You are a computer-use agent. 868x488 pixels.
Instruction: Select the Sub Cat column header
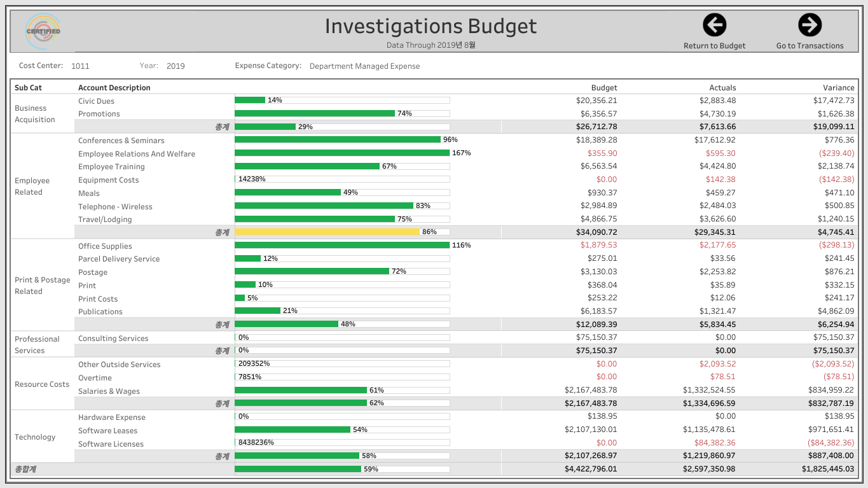click(x=28, y=88)
